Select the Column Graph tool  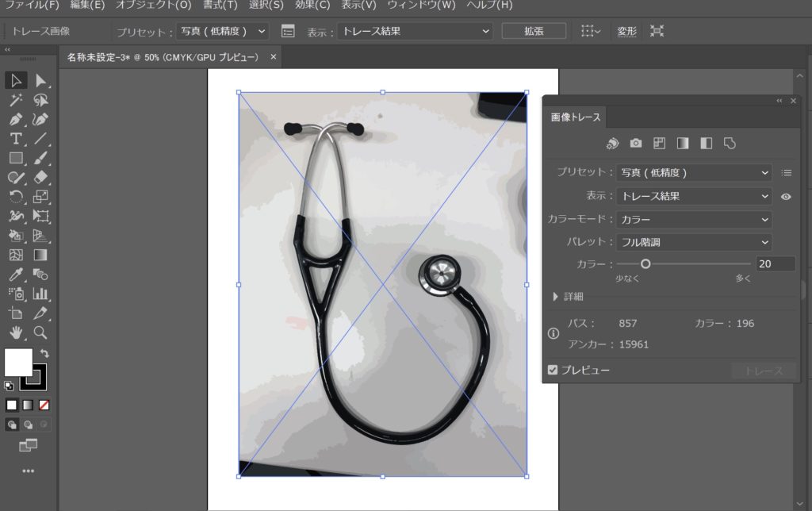coord(40,294)
